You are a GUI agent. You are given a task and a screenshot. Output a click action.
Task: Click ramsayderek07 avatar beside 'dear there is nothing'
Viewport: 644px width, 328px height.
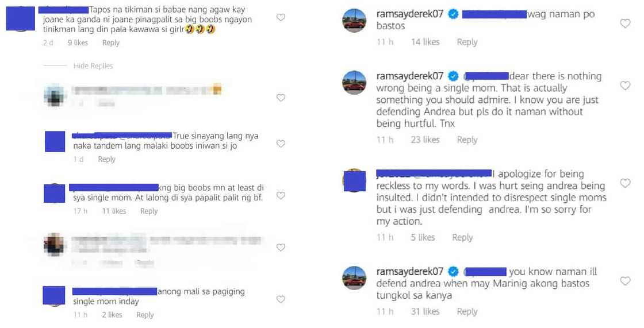354,81
